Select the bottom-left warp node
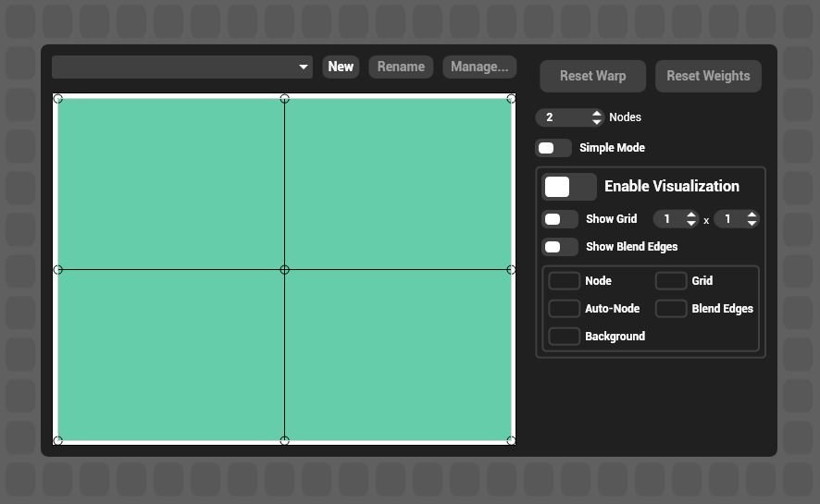The height and width of the screenshot is (504, 820). point(58,440)
